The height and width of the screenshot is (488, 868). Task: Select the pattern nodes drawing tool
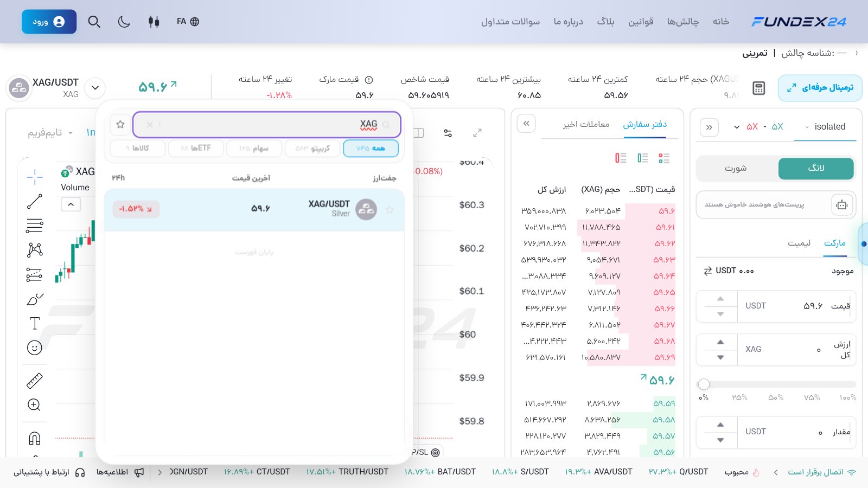coord(35,250)
